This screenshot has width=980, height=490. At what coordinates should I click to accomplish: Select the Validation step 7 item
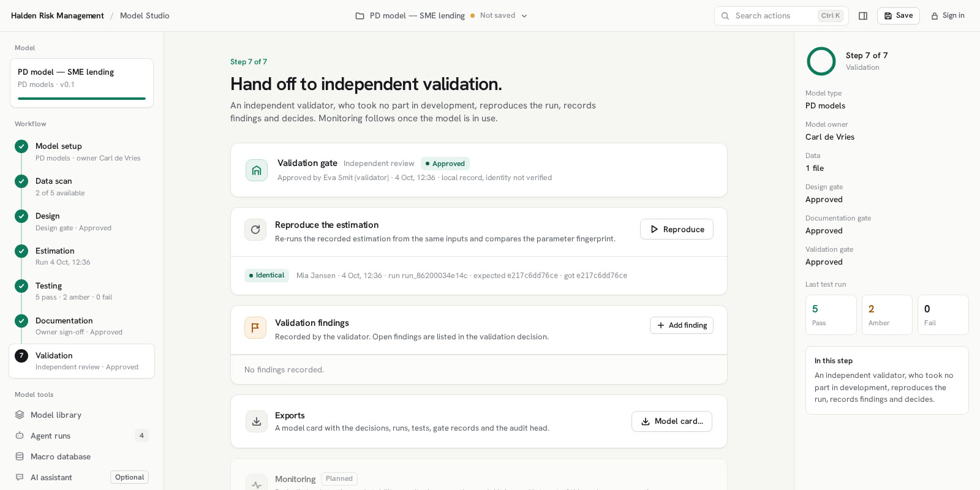[81, 361]
